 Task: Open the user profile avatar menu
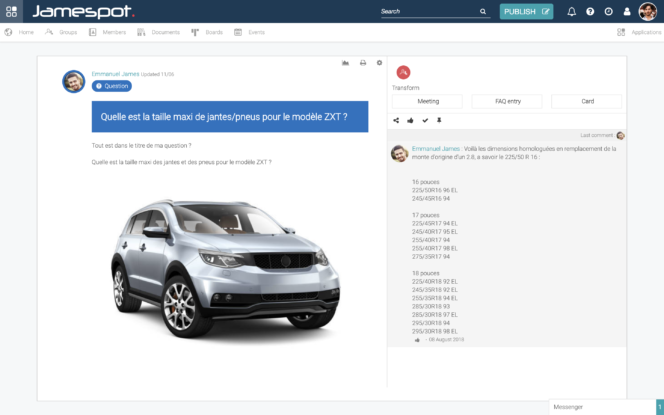coord(648,12)
